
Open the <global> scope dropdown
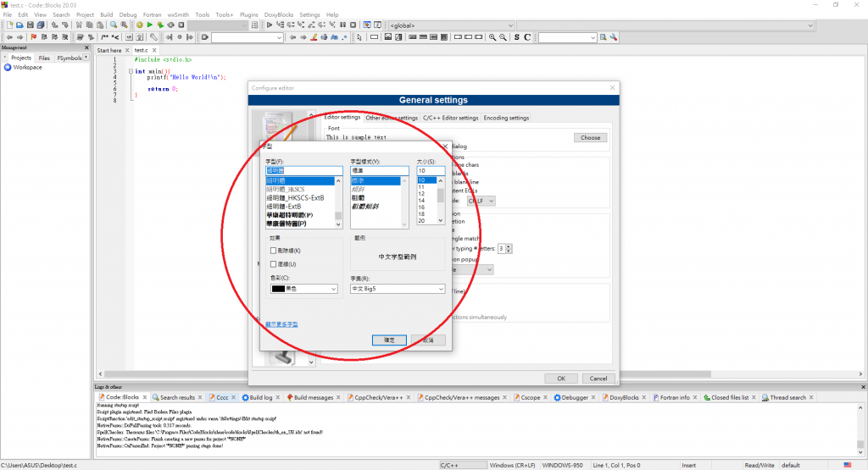pyautogui.click(x=451, y=25)
